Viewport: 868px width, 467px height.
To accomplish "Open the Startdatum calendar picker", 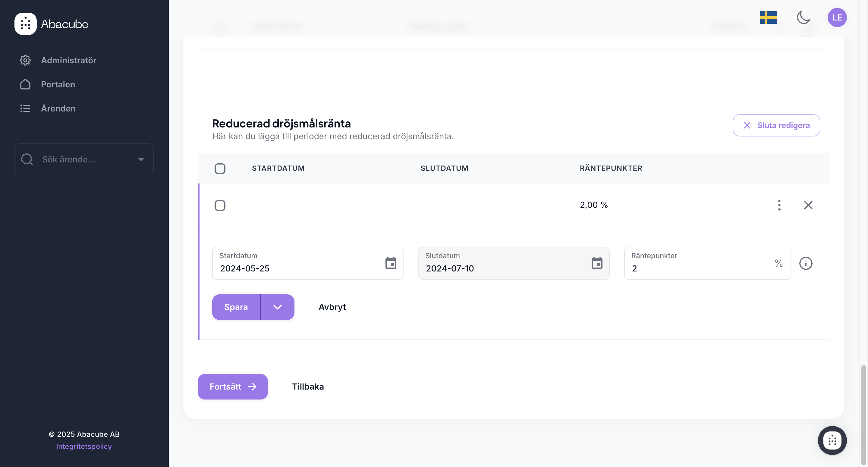I will click(x=391, y=263).
